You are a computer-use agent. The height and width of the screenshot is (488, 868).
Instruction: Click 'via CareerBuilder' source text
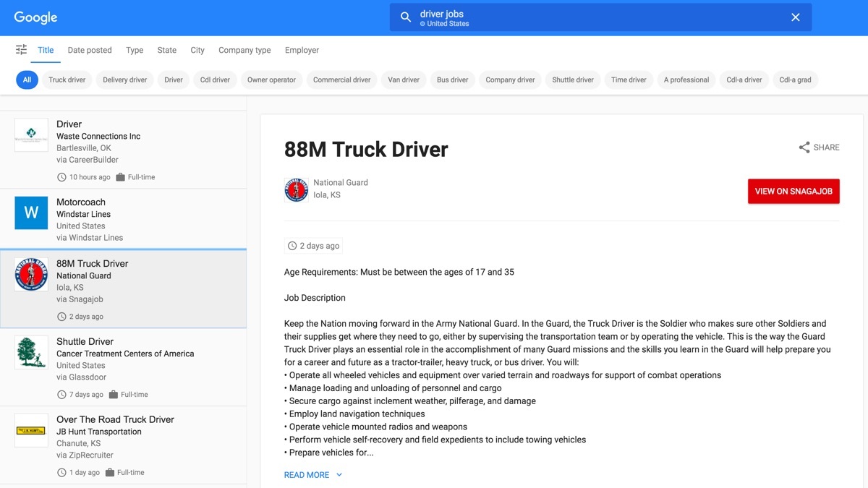[88, 160]
